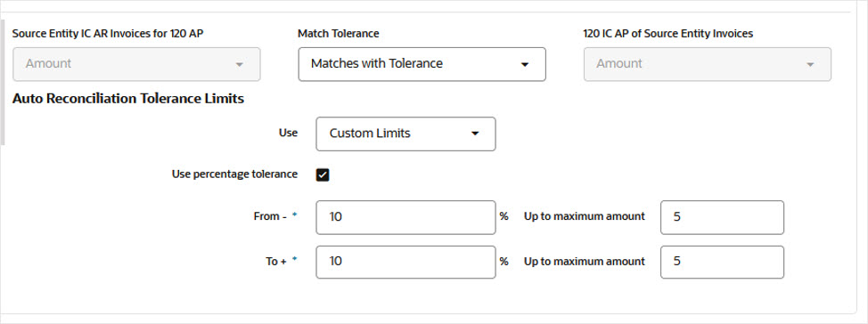Click the To + field label
This screenshot has width=868, height=324.
coord(276,262)
